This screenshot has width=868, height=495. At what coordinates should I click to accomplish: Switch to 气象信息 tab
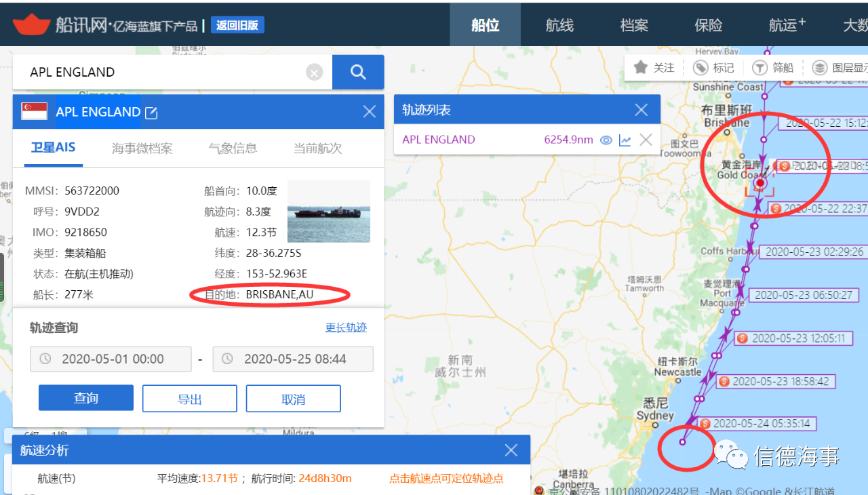coord(233,148)
